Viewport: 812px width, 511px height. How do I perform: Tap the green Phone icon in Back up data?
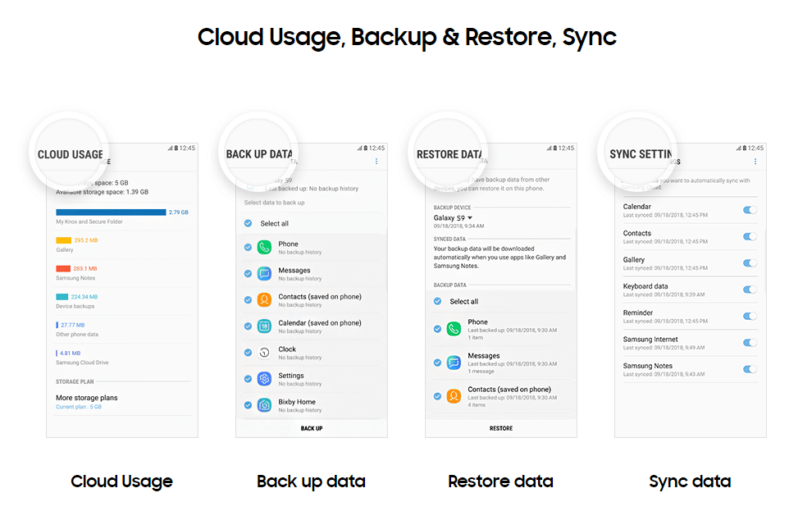pos(264,248)
